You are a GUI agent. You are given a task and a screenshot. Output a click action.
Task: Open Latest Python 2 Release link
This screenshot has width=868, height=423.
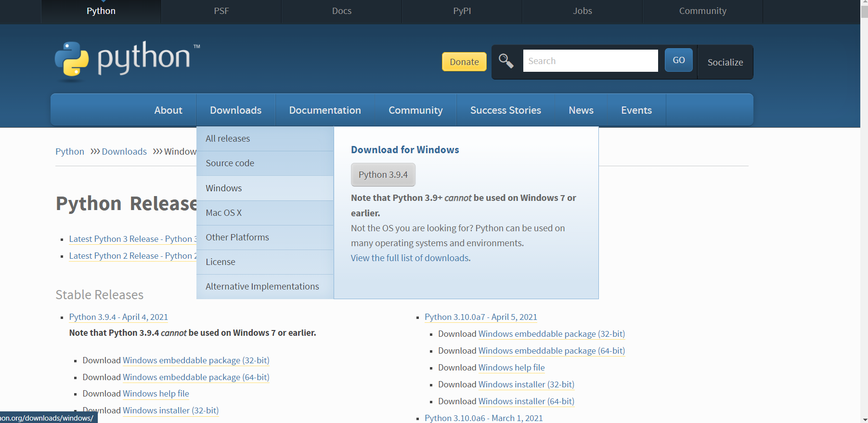pos(133,256)
